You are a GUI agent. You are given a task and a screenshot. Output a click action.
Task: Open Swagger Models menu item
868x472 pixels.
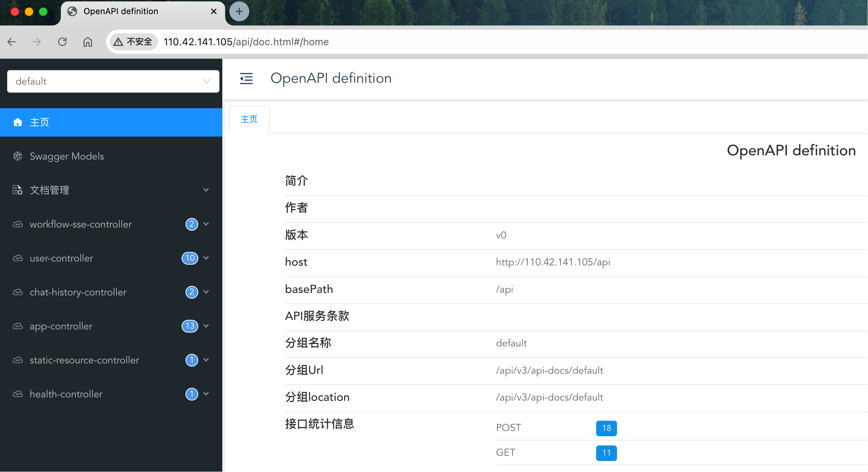coord(67,156)
